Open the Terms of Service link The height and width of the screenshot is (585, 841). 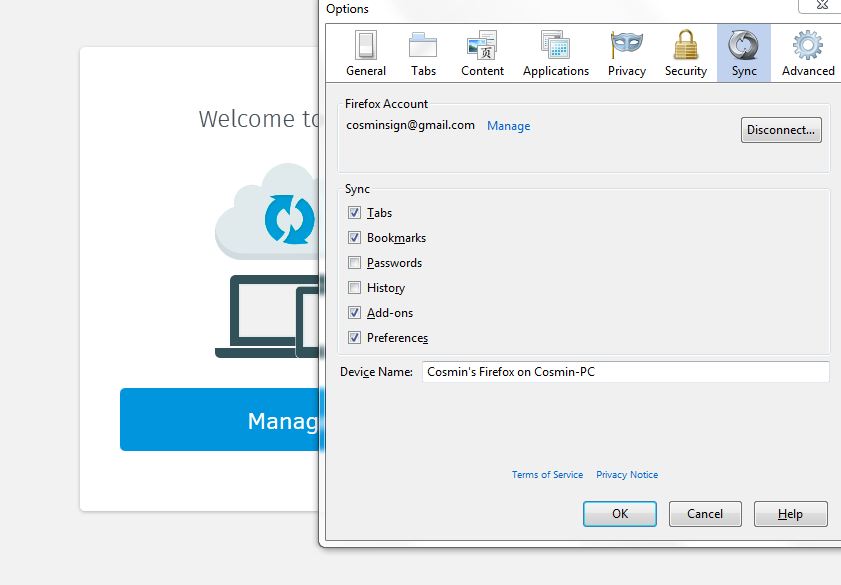click(547, 475)
